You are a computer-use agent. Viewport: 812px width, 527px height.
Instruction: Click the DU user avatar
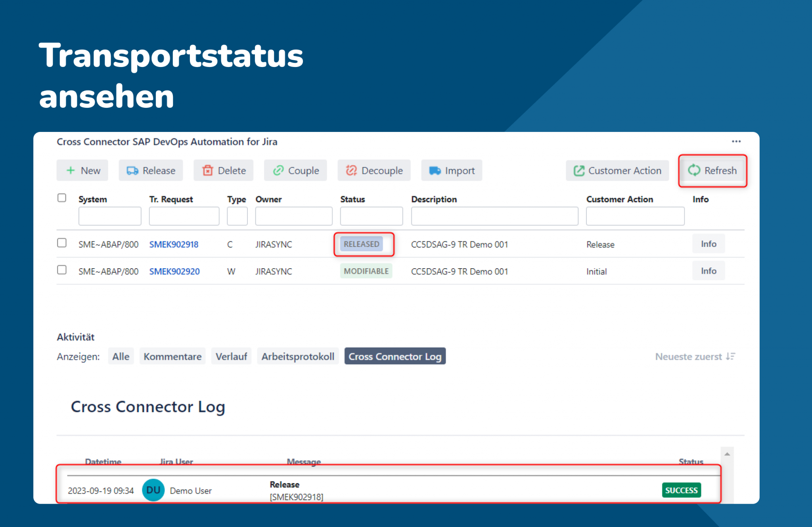(153, 490)
